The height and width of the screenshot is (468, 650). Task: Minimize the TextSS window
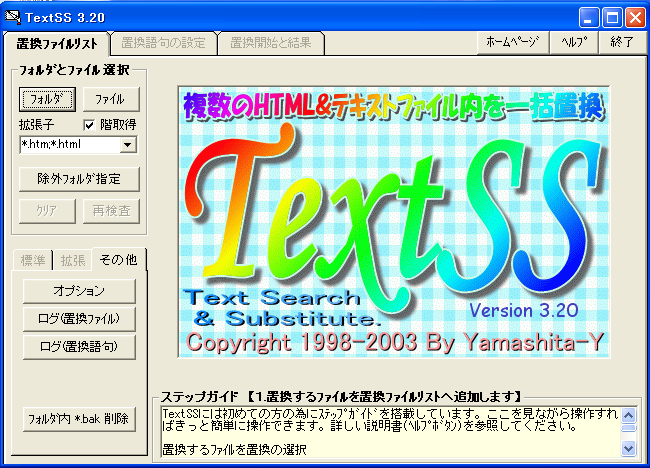pyautogui.click(x=588, y=18)
